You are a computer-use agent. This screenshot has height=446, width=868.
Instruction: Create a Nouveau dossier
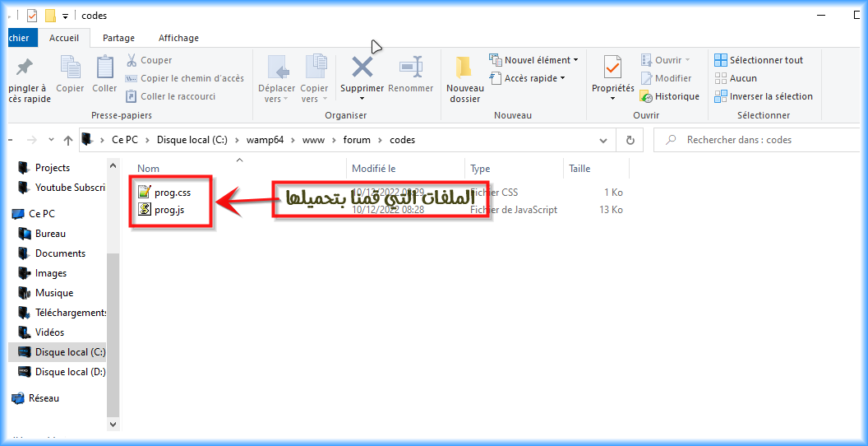click(465, 79)
